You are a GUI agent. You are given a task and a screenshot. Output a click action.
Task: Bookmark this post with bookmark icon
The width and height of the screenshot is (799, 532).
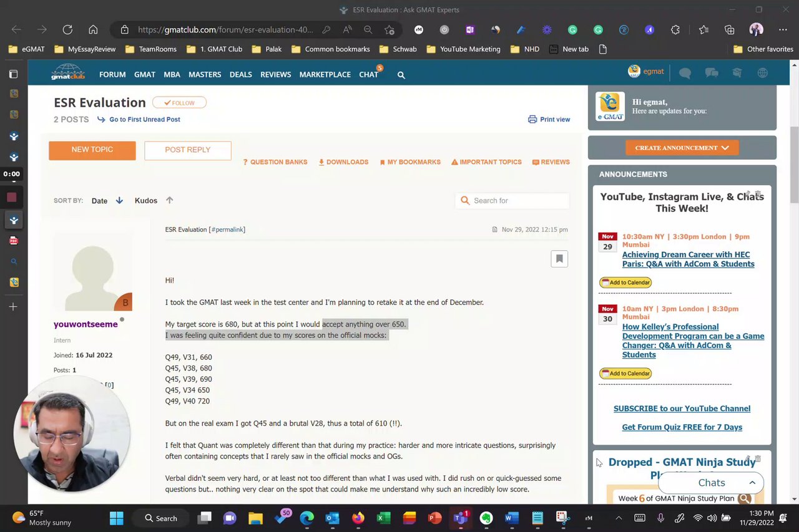(x=559, y=259)
